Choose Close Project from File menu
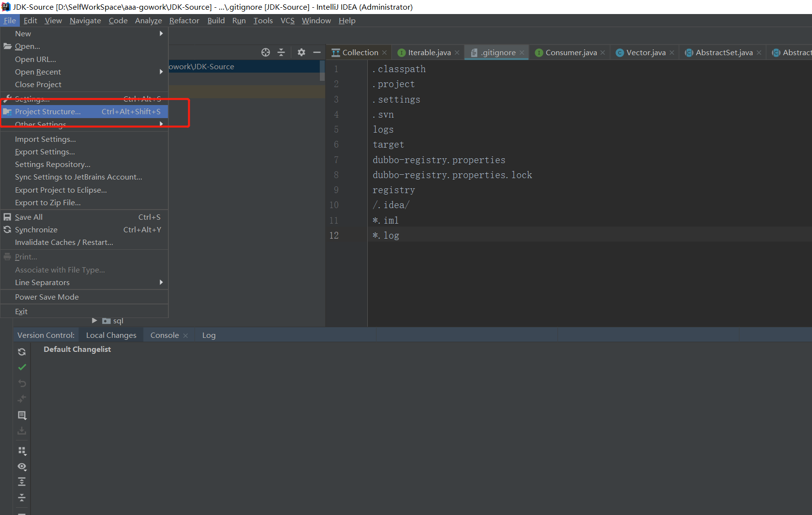 [x=84, y=84]
